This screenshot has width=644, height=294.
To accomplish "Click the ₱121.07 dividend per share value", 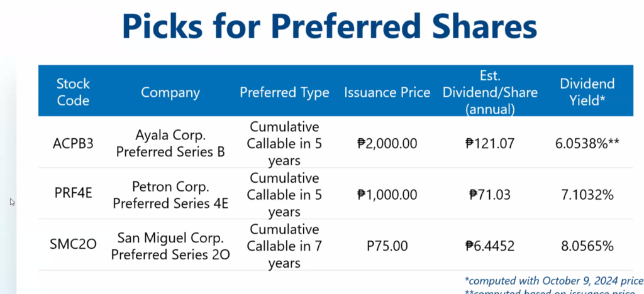I will [491, 143].
